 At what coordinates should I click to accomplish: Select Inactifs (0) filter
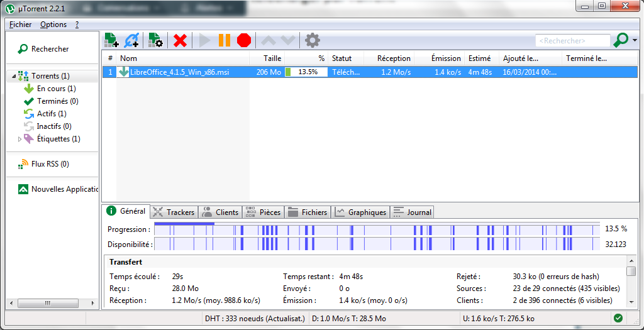[54, 126]
